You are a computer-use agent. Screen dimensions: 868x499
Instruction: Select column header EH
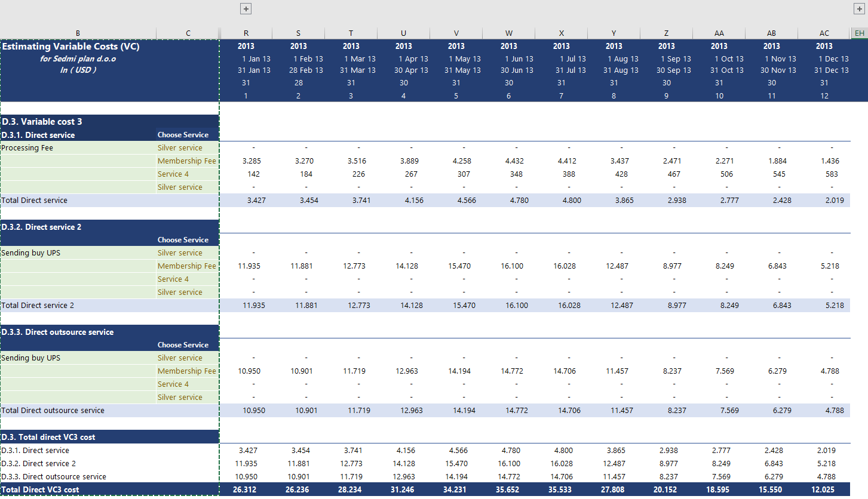click(x=859, y=33)
